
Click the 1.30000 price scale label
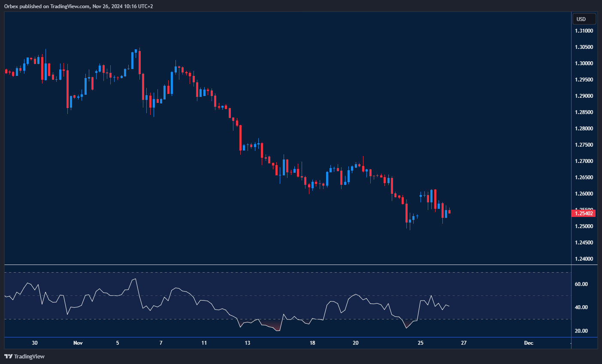pos(584,63)
